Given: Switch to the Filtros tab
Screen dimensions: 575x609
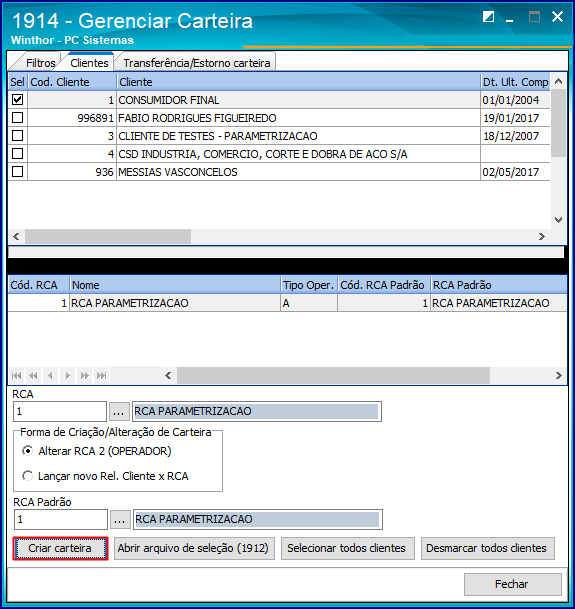Looking at the screenshot, I should click(40, 63).
